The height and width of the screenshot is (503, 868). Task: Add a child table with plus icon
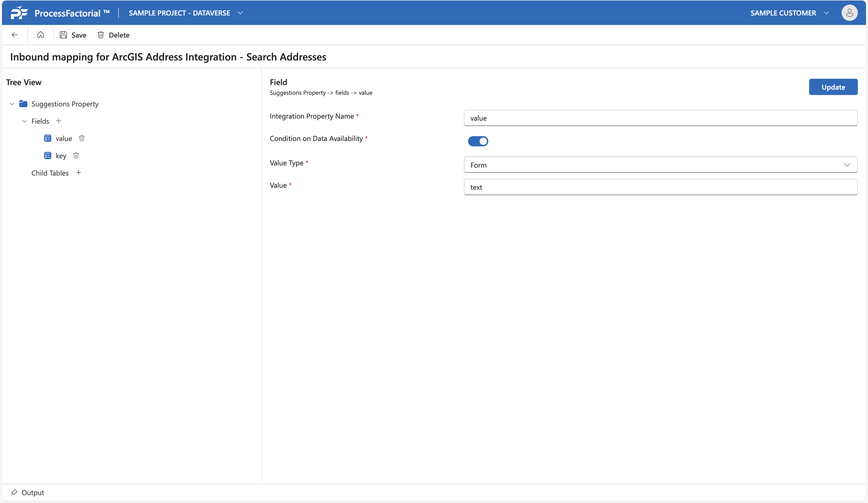(x=78, y=173)
